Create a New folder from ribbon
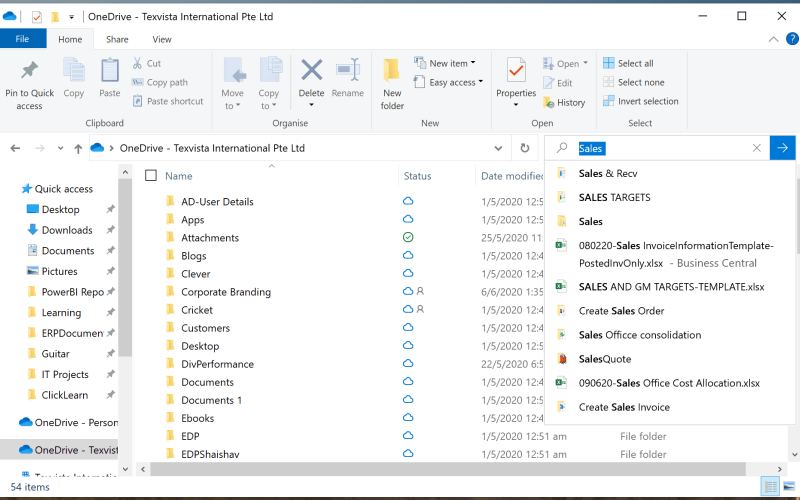800x500 pixels. [x=392, y=84]
